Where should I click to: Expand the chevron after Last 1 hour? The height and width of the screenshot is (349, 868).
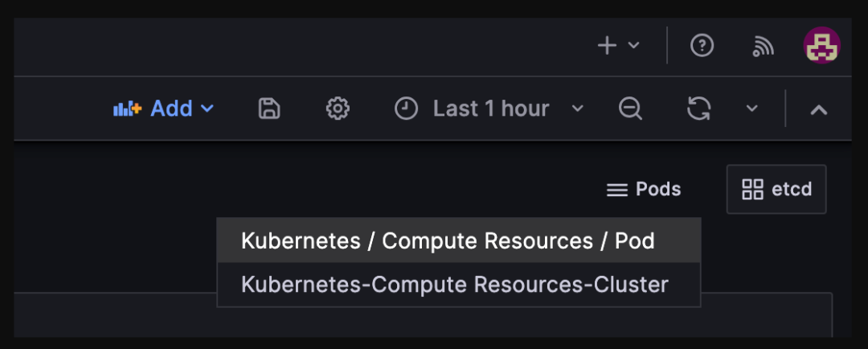click(577, 109)
